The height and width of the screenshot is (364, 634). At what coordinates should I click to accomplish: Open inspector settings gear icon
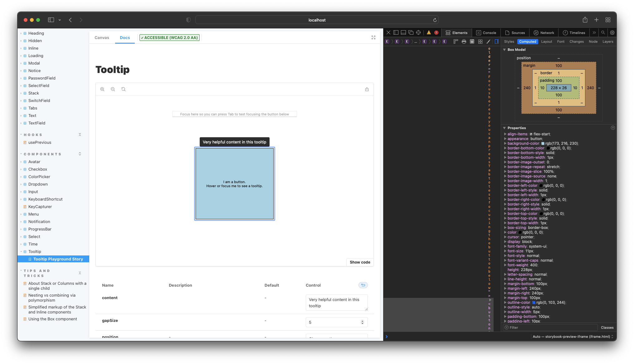coord(612,33)
